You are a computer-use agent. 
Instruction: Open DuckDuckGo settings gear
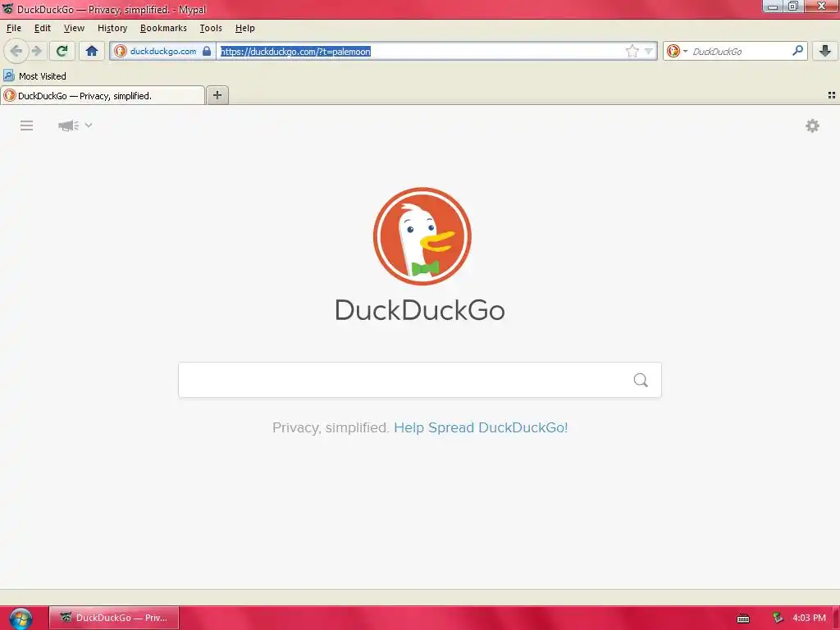[812, 126]
